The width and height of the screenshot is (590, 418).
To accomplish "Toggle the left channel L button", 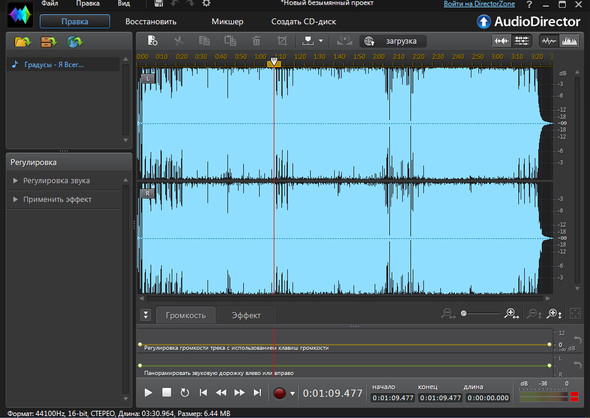I will coord(148,79).
